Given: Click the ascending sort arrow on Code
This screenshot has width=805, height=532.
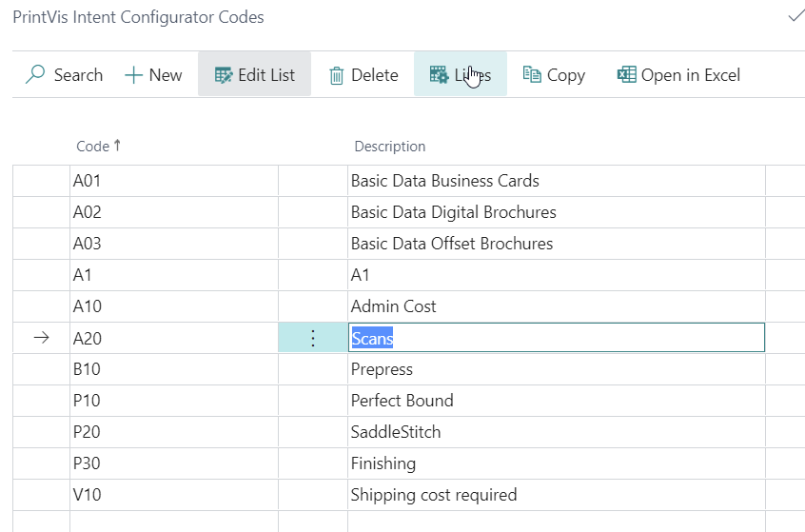Looking at the screenshot, I should click(x=117, y=146).
